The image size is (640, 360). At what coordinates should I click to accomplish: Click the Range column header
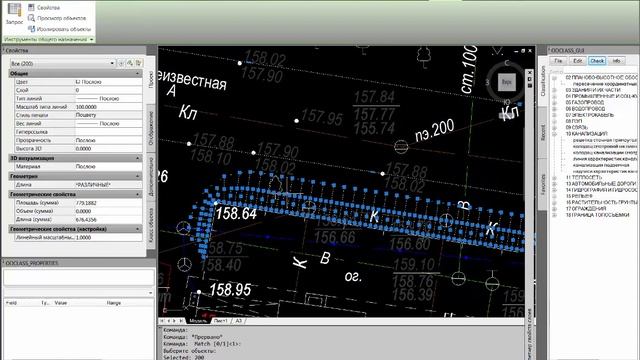tap(113, 303)
